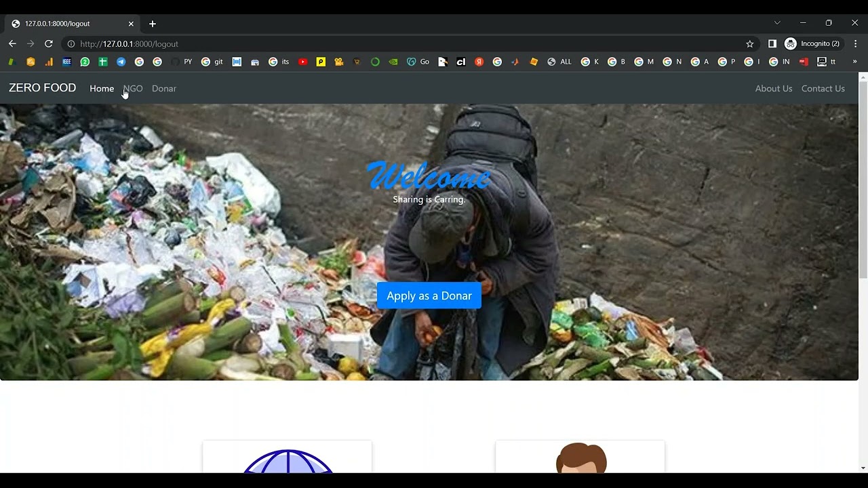Show more bookmarks chevron
868x488 pixels.
pos(854,62)
